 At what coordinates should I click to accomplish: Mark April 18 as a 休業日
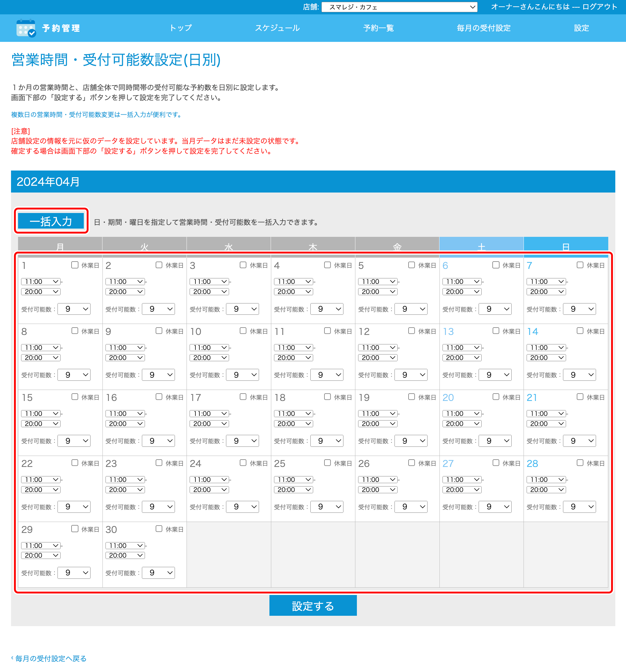click(328, 396)
